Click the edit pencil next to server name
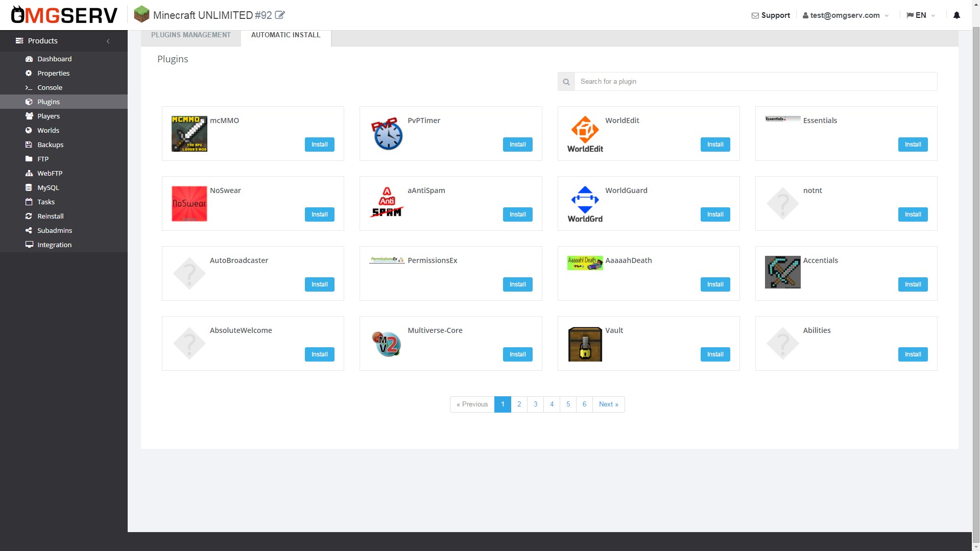The width and height of the screenshot is (980, 551). pos(280,15)
